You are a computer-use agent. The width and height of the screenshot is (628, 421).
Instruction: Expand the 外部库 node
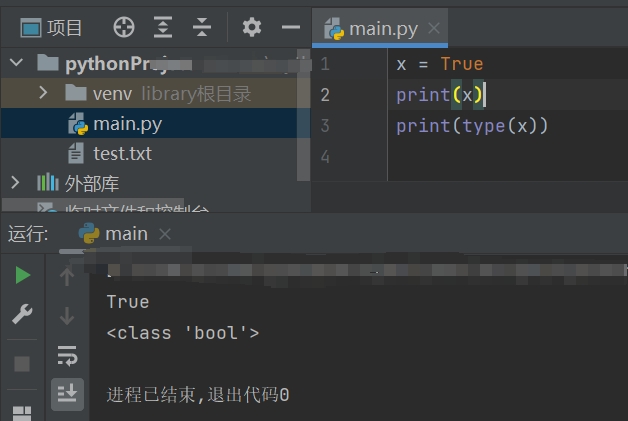16,182
